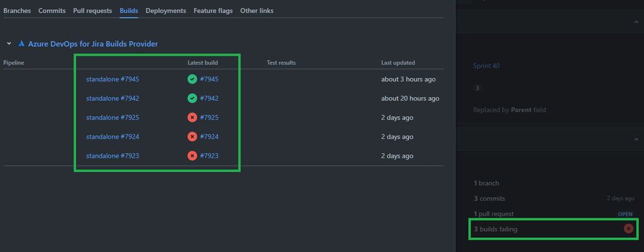Open the Pull requests tab

click(92, 11)
